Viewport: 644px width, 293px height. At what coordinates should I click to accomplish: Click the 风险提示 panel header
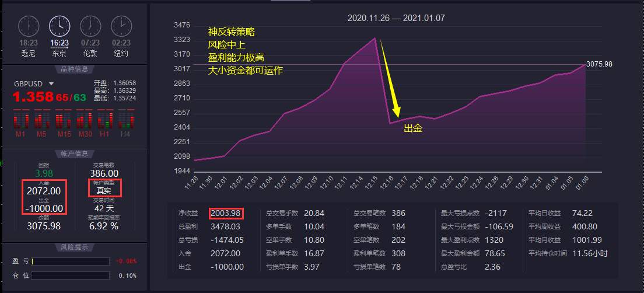[74, 247]
